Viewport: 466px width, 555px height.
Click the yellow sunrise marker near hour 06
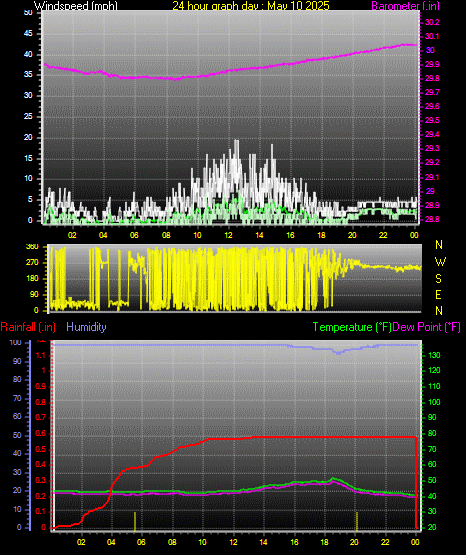pos(135,521)
